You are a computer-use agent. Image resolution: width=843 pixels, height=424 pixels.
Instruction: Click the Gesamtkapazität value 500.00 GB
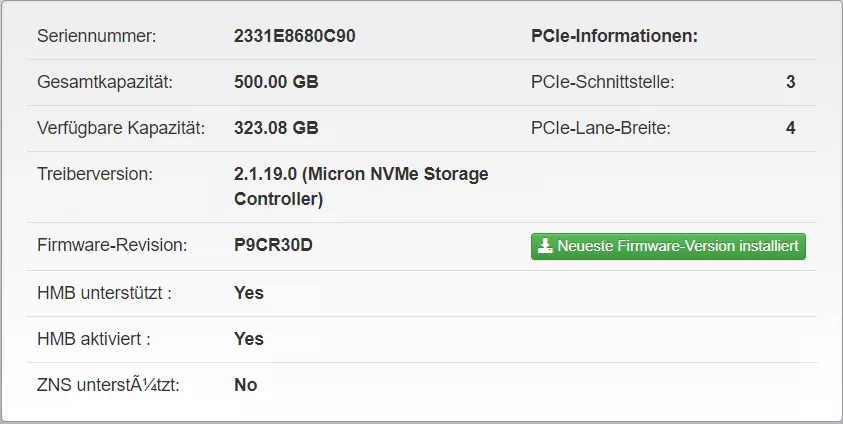coord(276,82)
